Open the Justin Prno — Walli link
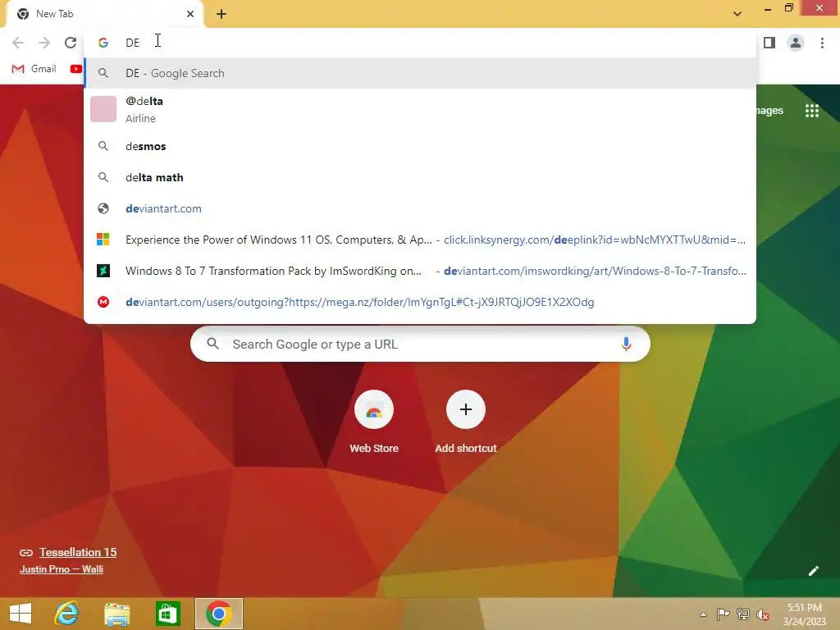The image size is (840, 630). pyautogui.click(x=61, y=569)
